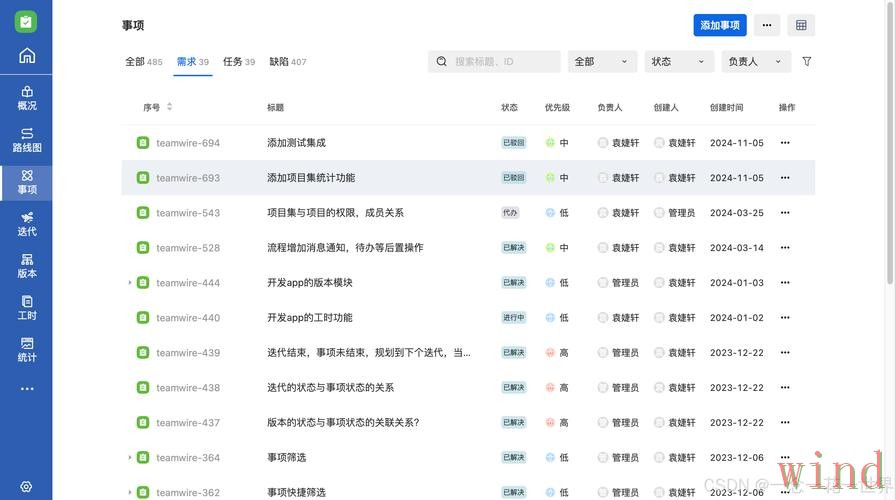Open the 统计 statistics sidebar icon
This screenshot has width=895, height=500.
tap(27, 349)
